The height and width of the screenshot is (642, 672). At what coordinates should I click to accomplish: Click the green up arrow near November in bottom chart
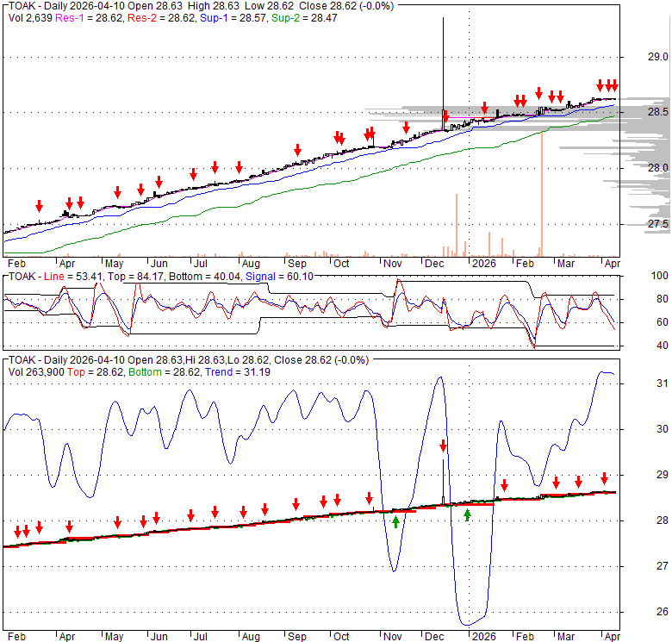click(x=395, y=520)
